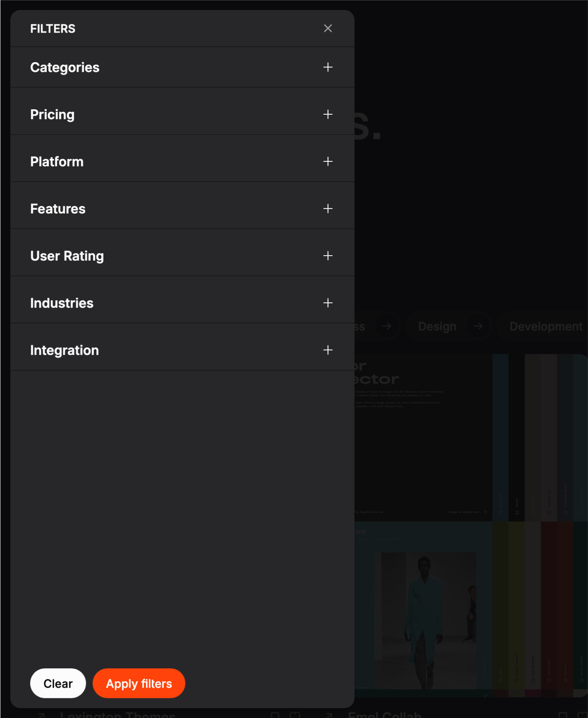Click the plus icon beside Features
Screen dimensions: 588x718
pyautogui.click(x=328, y=208)
